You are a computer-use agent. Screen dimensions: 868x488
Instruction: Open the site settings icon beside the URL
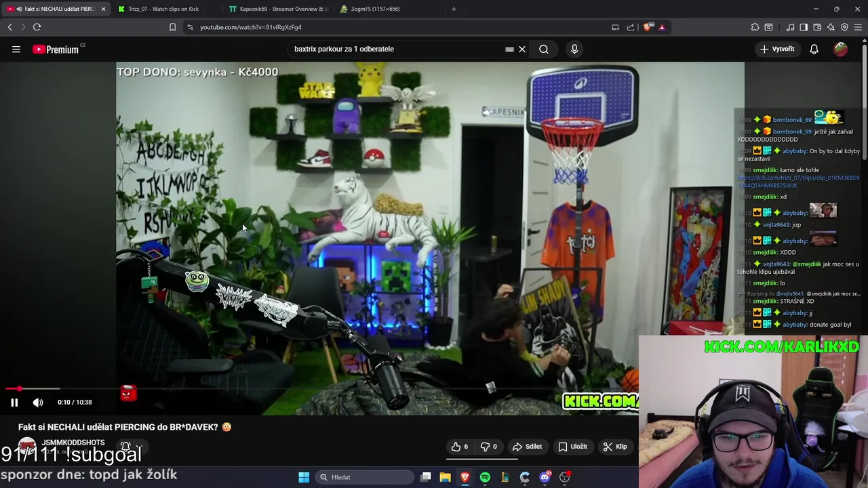190,27
